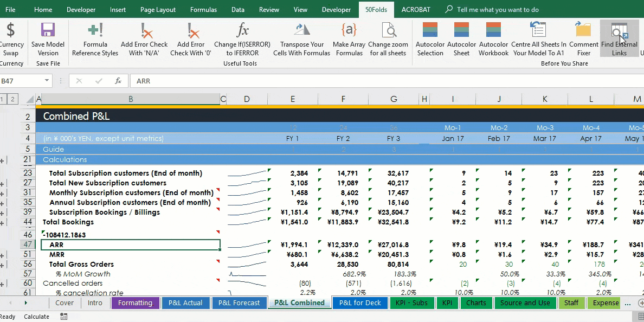Change If(ISERROR) to IFERROR tool

242,39
